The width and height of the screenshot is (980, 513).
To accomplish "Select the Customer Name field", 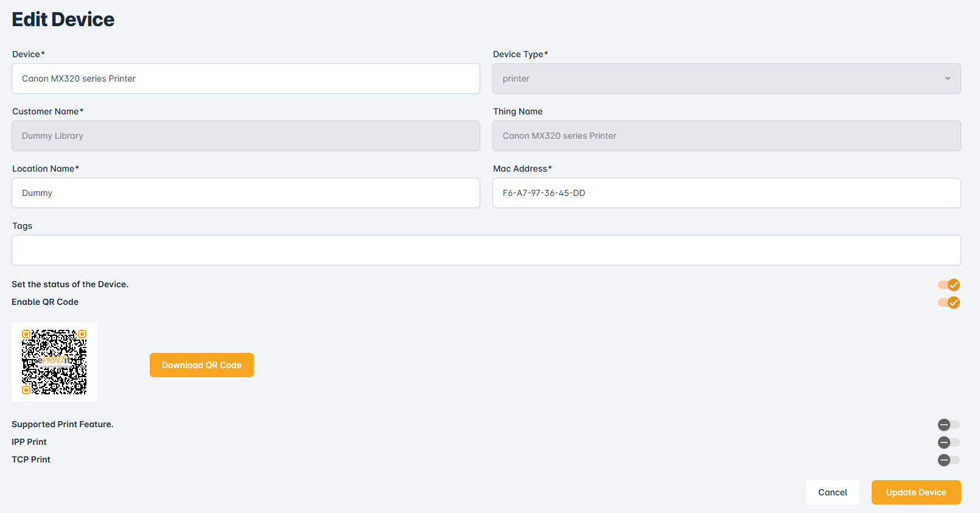I will click(245, 136).
